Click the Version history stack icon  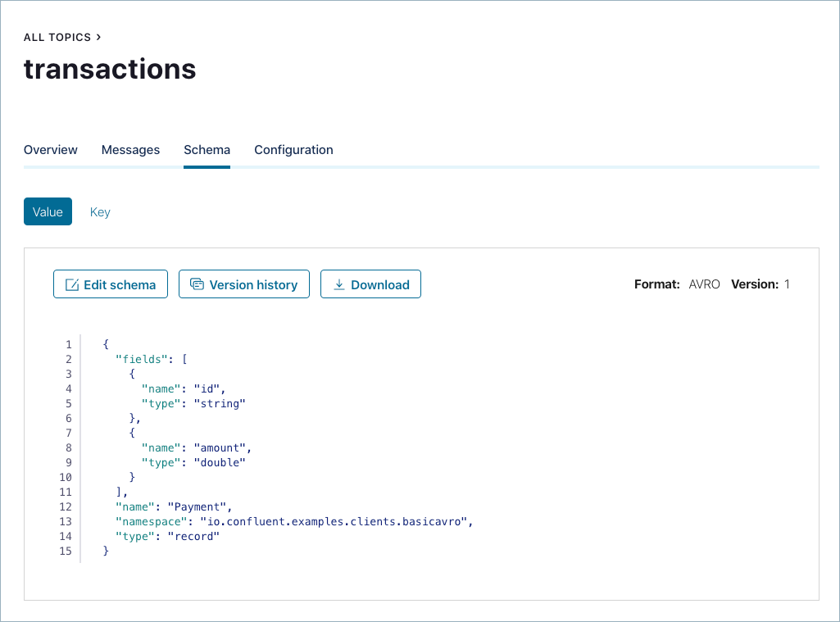tap(197, 284)
